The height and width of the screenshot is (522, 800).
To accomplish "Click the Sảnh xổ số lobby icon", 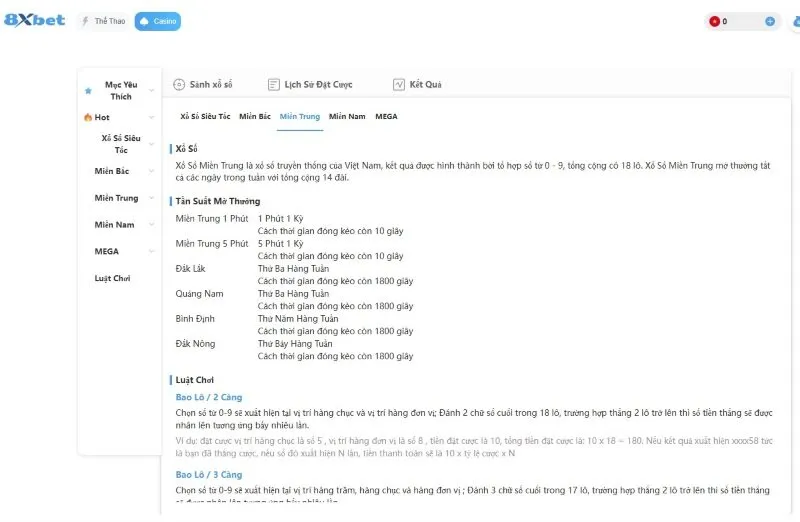I will pyautogui.click(x=179, y=85).
